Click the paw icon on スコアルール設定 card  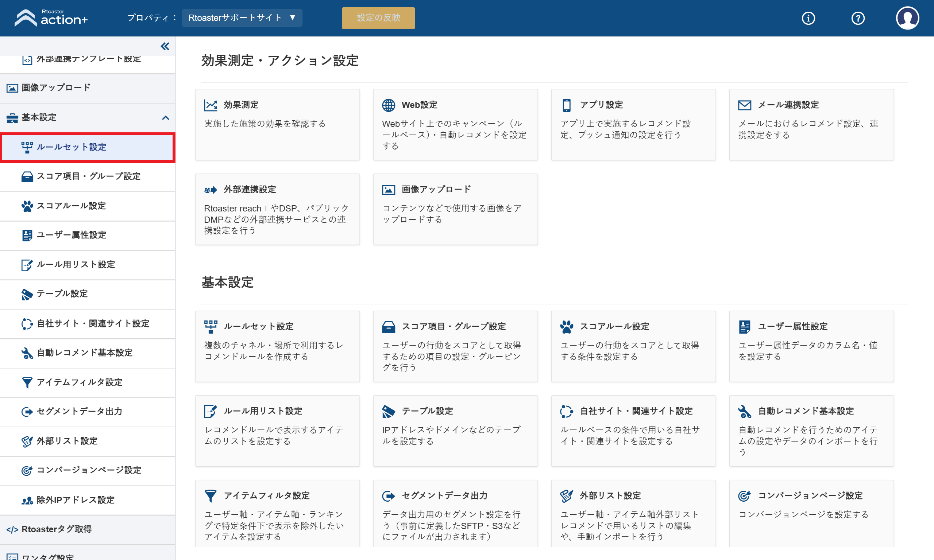(567, 327)
